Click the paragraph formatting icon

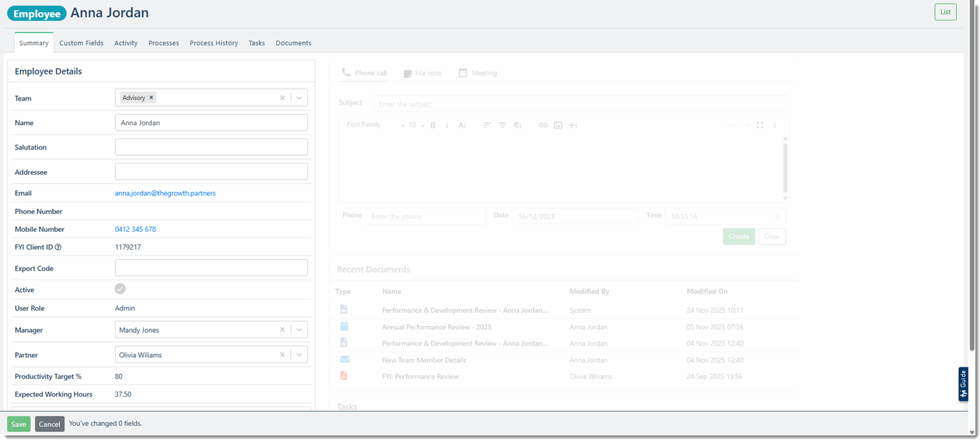point(517,125)
